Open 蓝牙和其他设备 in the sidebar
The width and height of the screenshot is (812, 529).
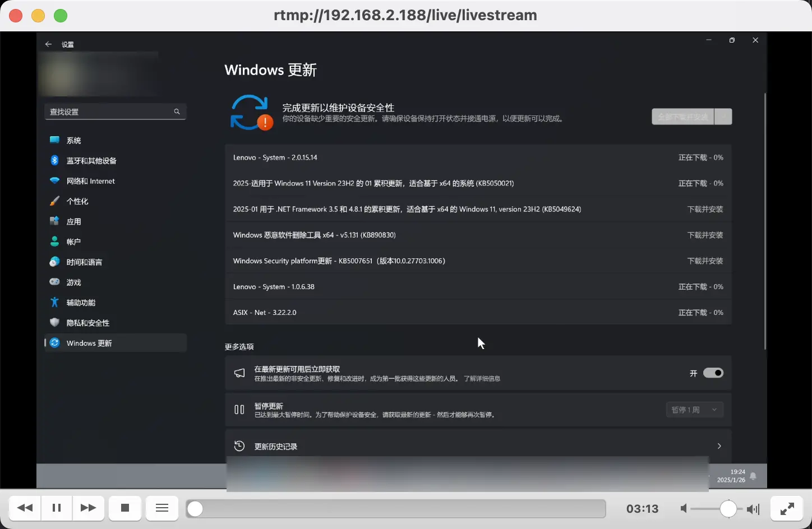click(115, 161)
